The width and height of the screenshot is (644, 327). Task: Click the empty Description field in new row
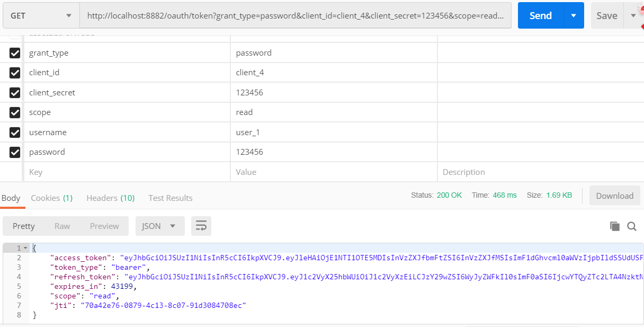click(x=541, y=172)
